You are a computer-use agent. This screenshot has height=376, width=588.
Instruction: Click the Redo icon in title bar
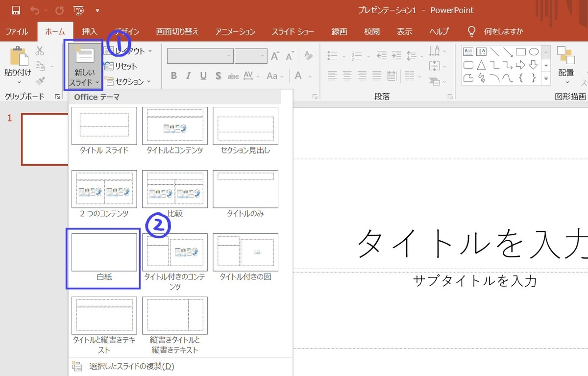point(59,10)
